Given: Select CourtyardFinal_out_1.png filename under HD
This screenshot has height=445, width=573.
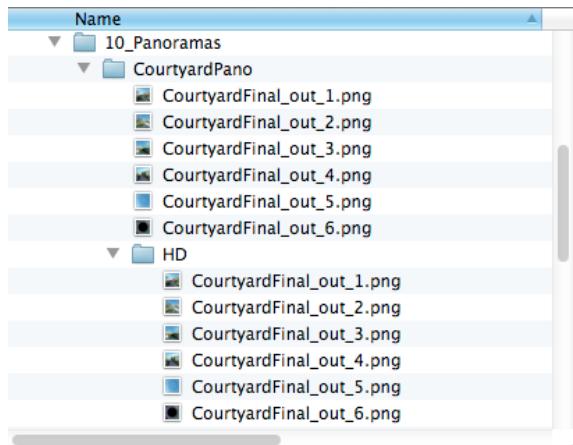Looking at the screenshot, I should 296,282.
